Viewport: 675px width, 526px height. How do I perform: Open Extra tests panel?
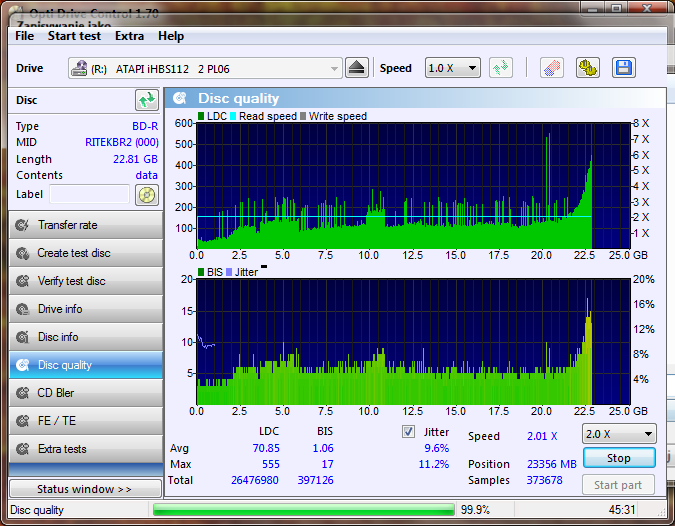[x=86, y=449]
